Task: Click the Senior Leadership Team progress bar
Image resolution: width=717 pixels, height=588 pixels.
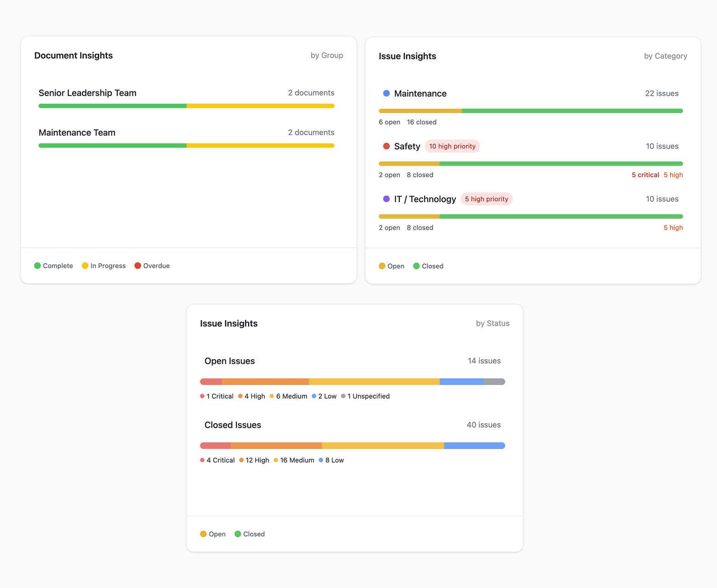Action: pyautogui.click(x=186, y=106)
